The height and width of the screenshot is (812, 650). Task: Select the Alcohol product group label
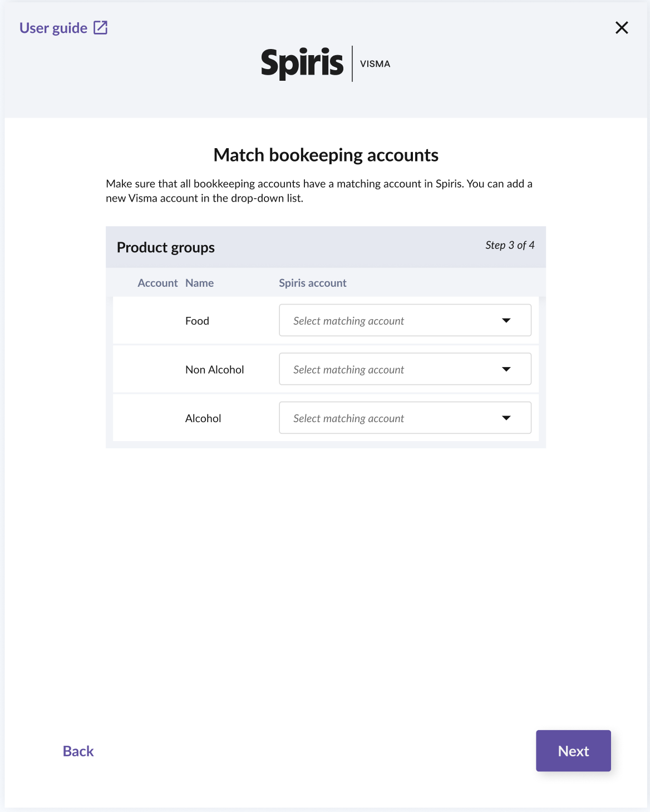click(203, 418)
